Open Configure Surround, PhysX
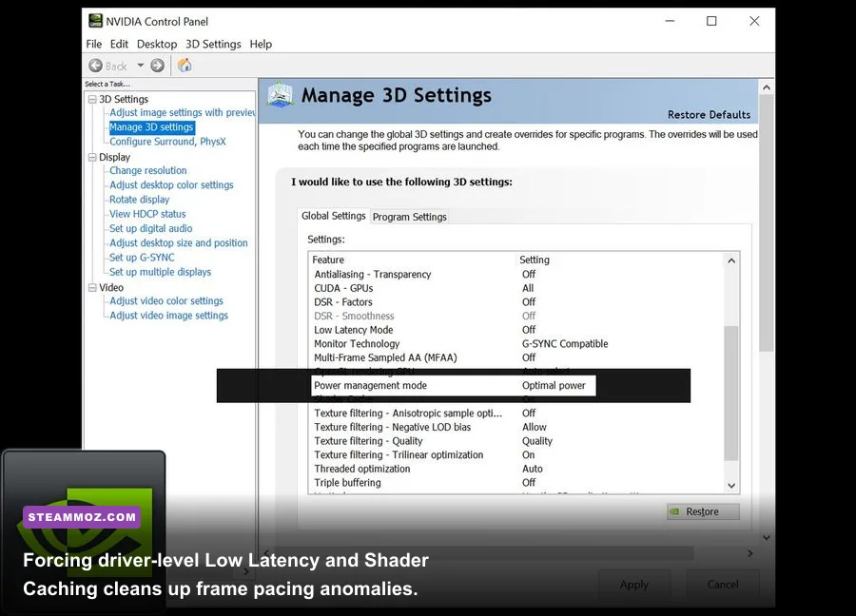Image resolution: width=856 pixels, height=616 pixels. [167, 142]
